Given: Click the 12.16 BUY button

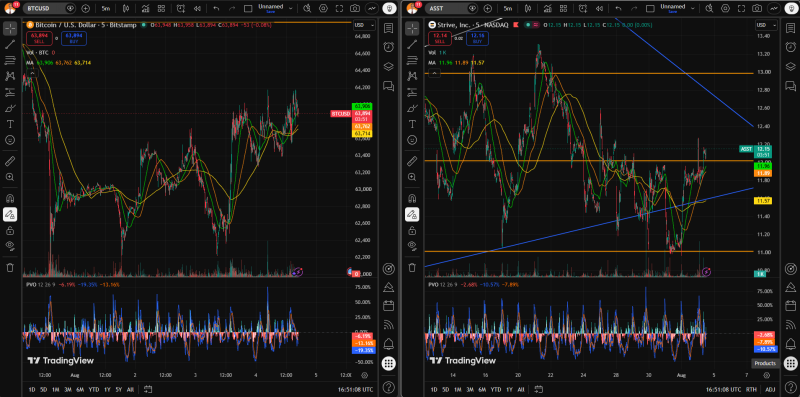Looking at the screenshot, I should pyautogui.click(x=477, y=38).
